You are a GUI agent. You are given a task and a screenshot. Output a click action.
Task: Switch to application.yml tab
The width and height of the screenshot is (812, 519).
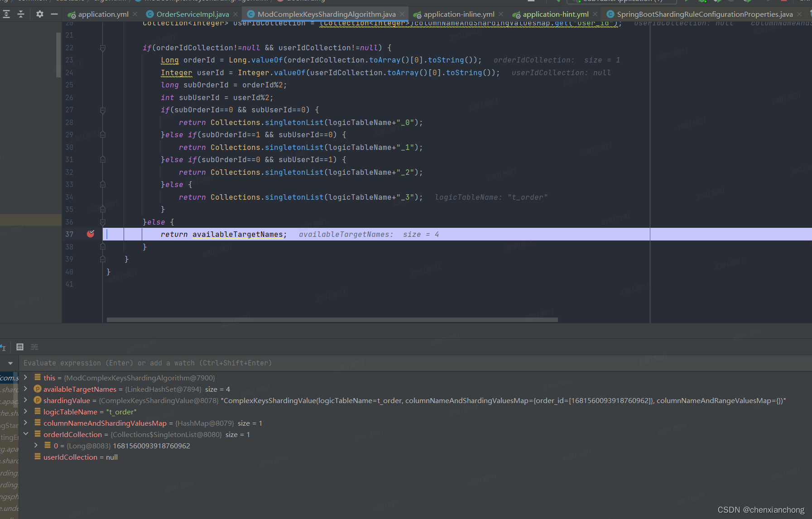click(103, 14)
